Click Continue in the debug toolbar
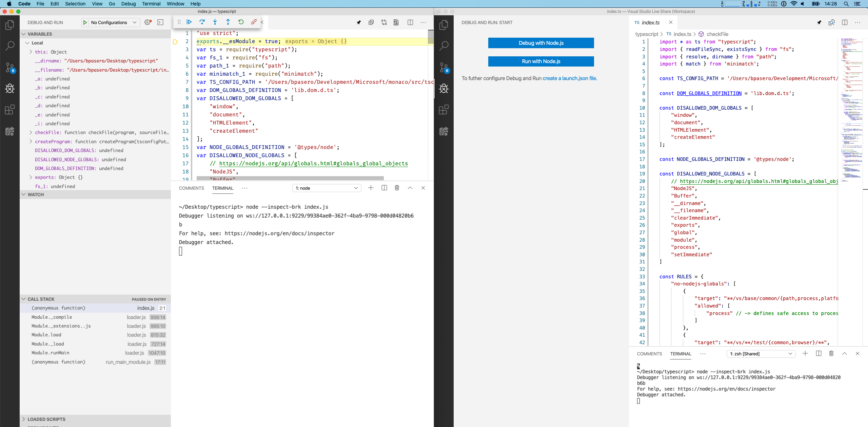 click(189, 22)
